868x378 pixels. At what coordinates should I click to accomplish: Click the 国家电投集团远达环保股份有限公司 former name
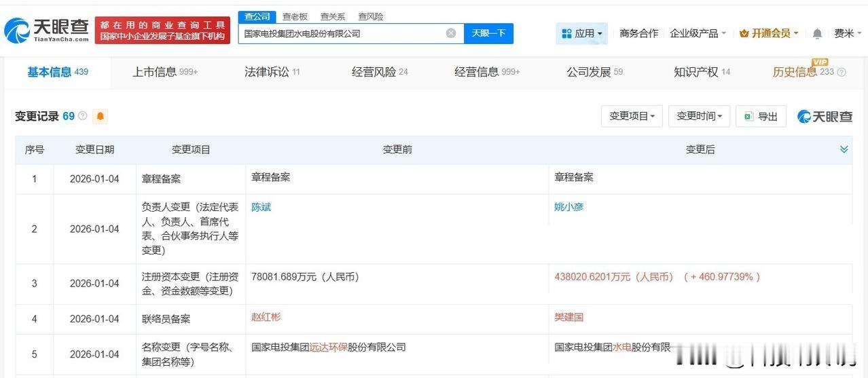point(329,347)
